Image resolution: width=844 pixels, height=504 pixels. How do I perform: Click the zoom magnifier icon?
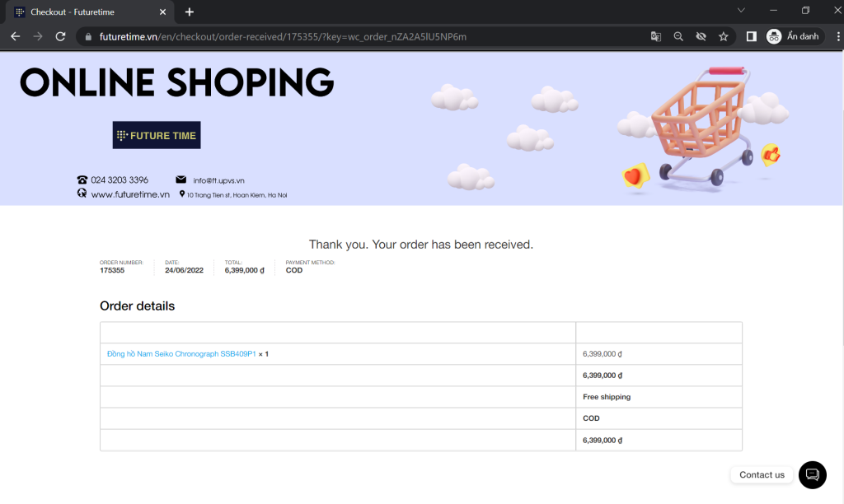(x=678, y=36)
